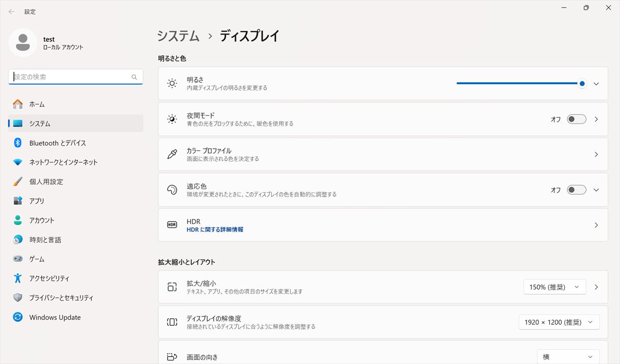Click the 夜間モード icon
This screenshot has width=620, height=364.
172,119
